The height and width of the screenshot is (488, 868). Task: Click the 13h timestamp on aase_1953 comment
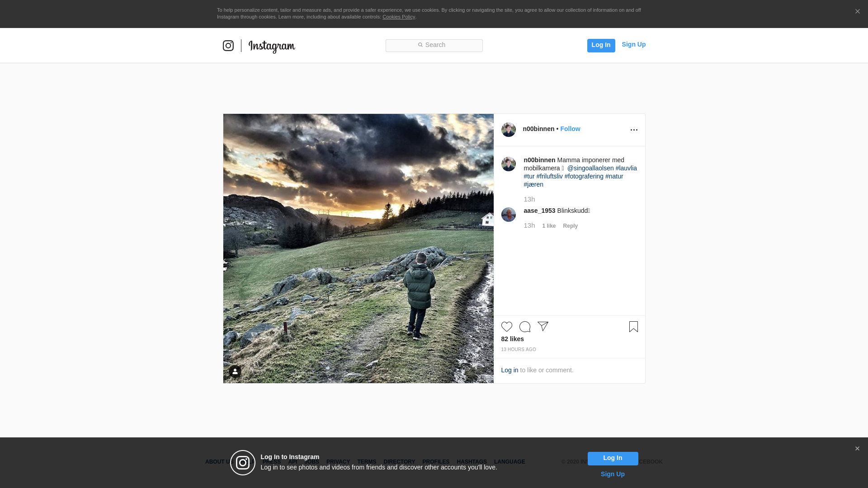529,225
